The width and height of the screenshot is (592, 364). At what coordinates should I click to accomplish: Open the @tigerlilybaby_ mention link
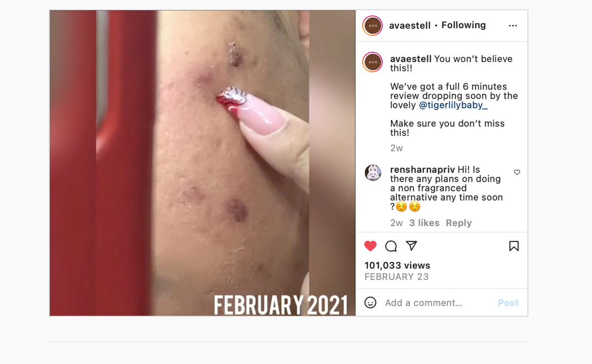453,105
